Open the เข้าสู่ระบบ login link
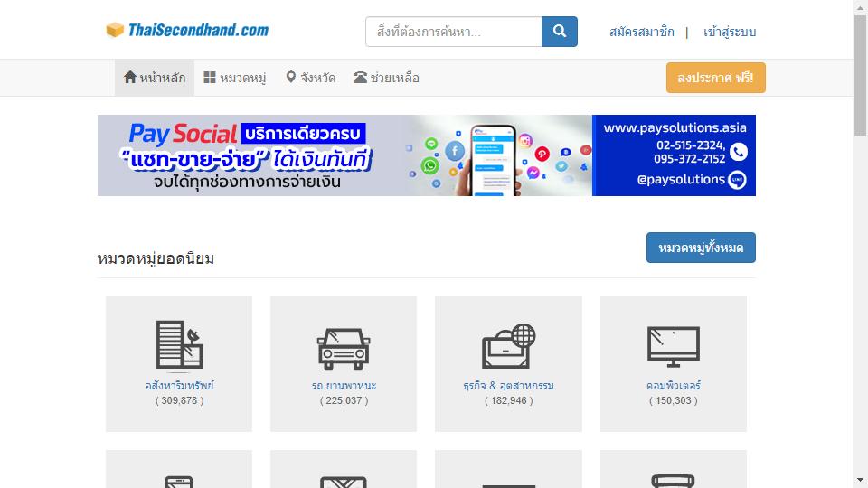 (729, 33)
